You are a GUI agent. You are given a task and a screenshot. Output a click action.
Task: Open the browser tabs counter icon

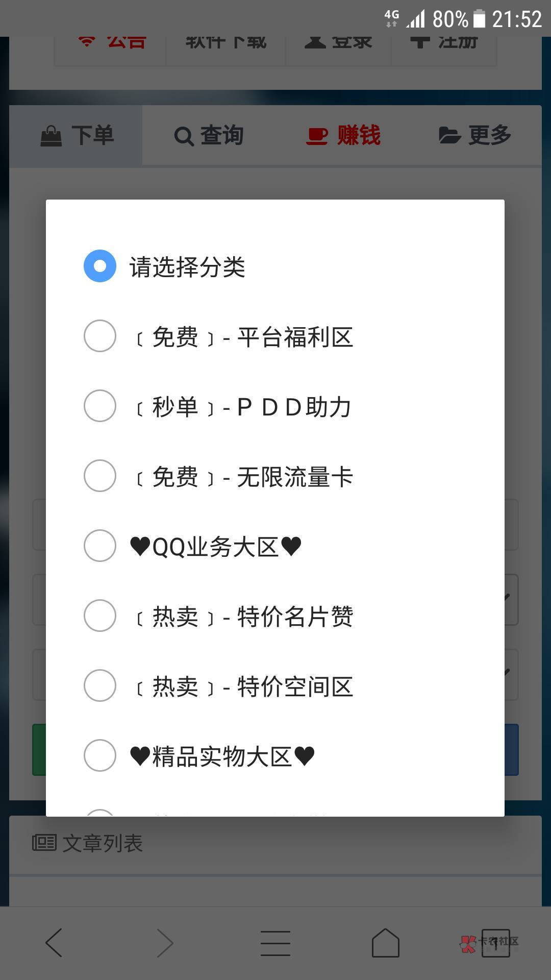pos(495,943)
